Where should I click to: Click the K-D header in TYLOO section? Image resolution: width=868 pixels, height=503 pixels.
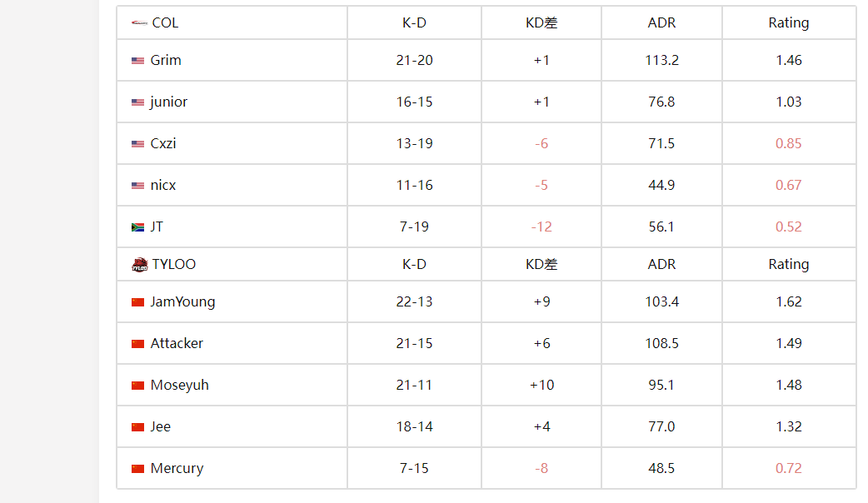(x=414, y=264)
